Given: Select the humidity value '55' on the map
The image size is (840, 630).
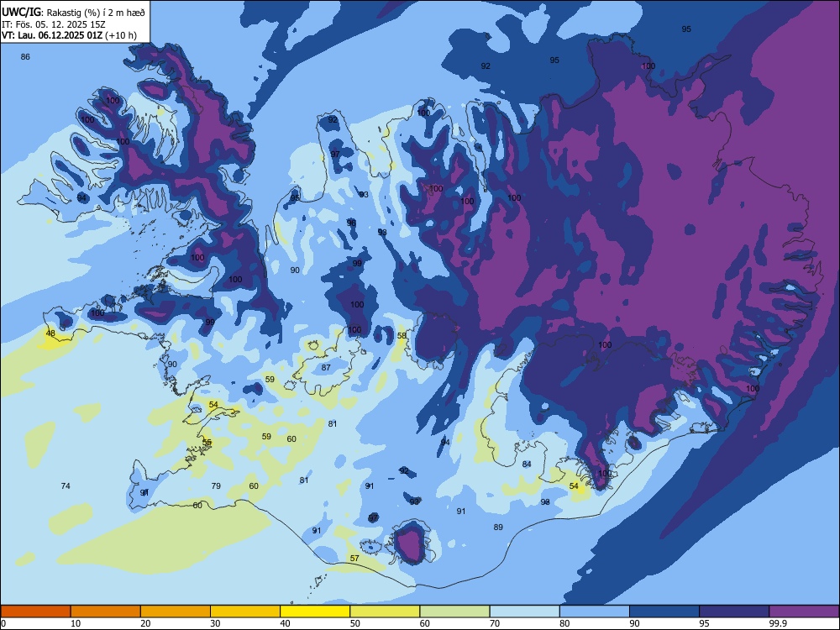Looking at the screenshot, I should pyautogui.click(x=207, y=442).
